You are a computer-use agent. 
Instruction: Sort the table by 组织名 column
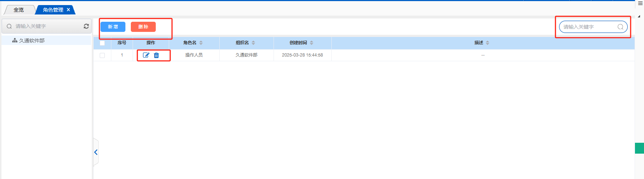(253, 43)
